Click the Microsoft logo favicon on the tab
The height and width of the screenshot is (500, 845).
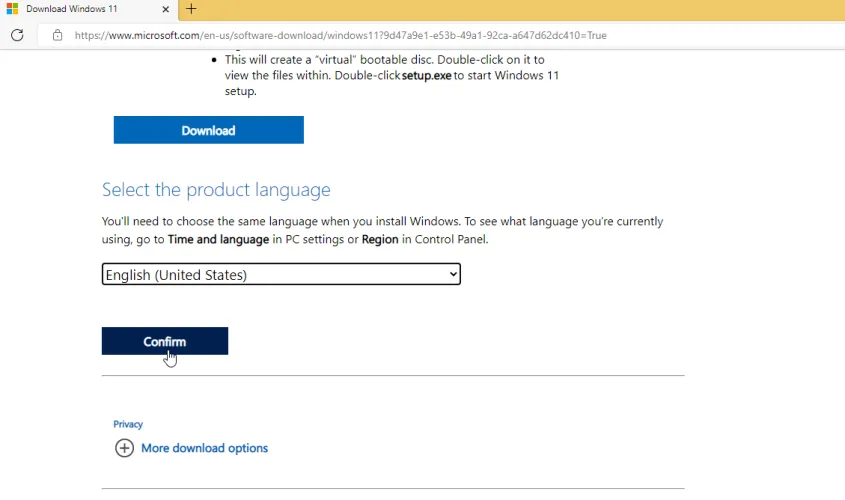[12, 9]
